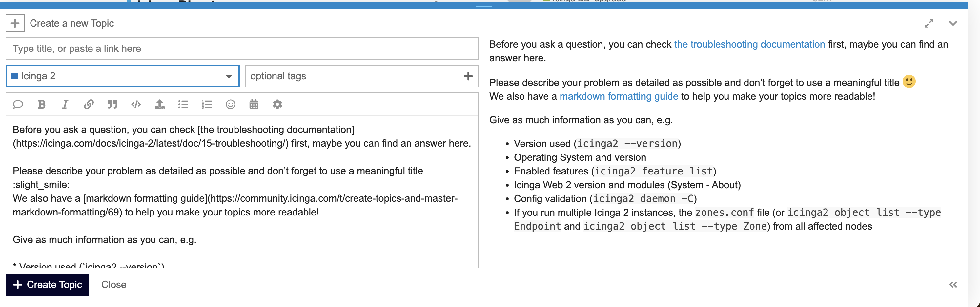Apply italic emphasis in editor toolbar

pyautogui.click(x=65, y=104)
